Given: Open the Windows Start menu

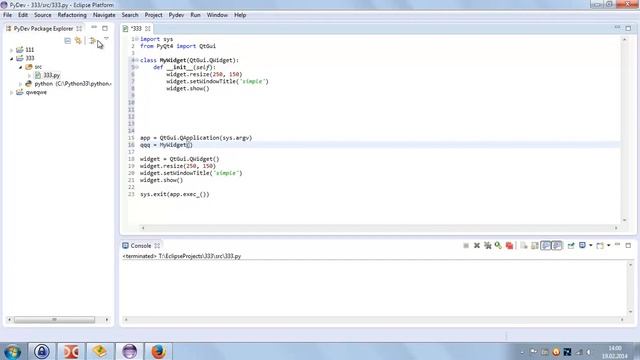Looking at the screenshot, I should click(x=13, y=351).
